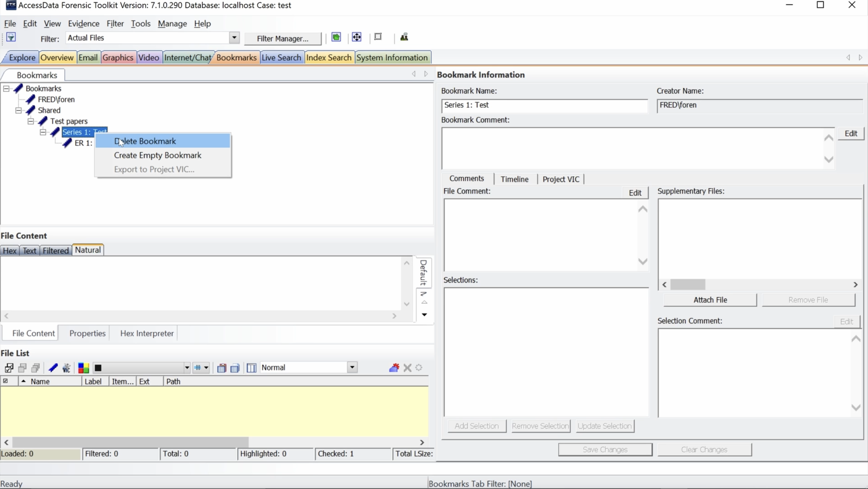Open the Tools menu
The image size is (868, 489).
(141, 24)
